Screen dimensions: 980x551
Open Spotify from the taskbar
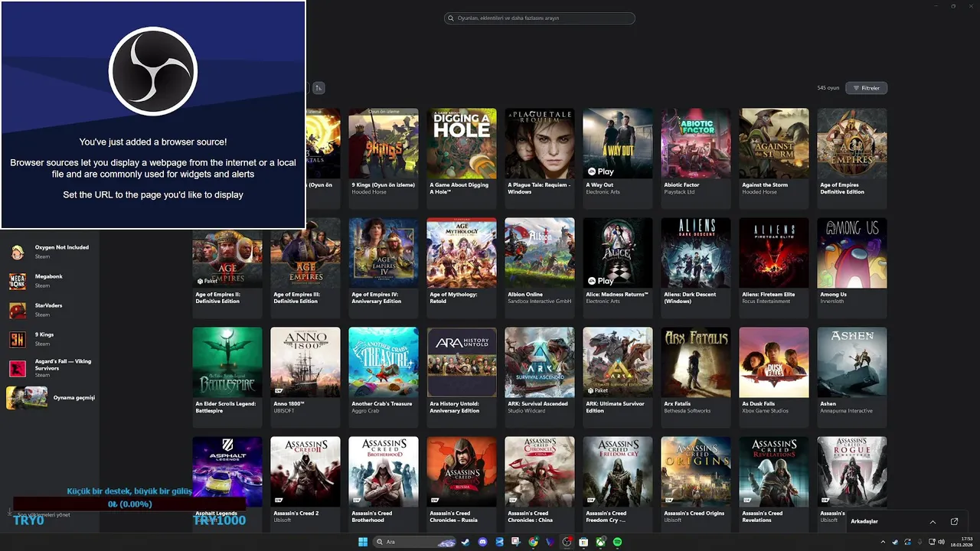pos(617,542)
